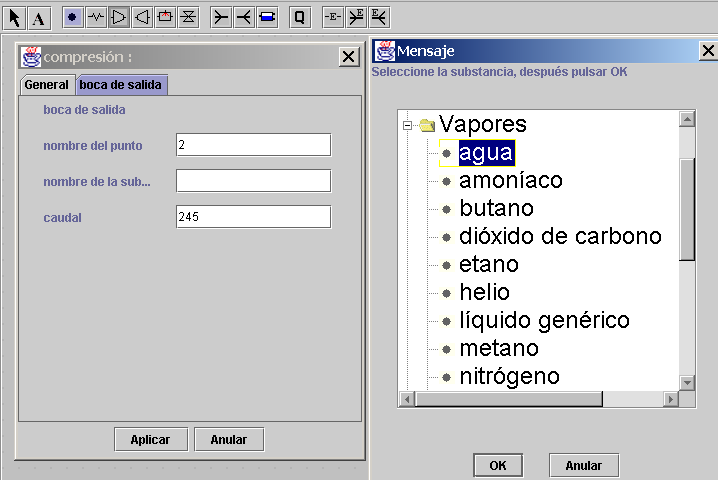Pick the expansion turbine tool

[142, 17]
